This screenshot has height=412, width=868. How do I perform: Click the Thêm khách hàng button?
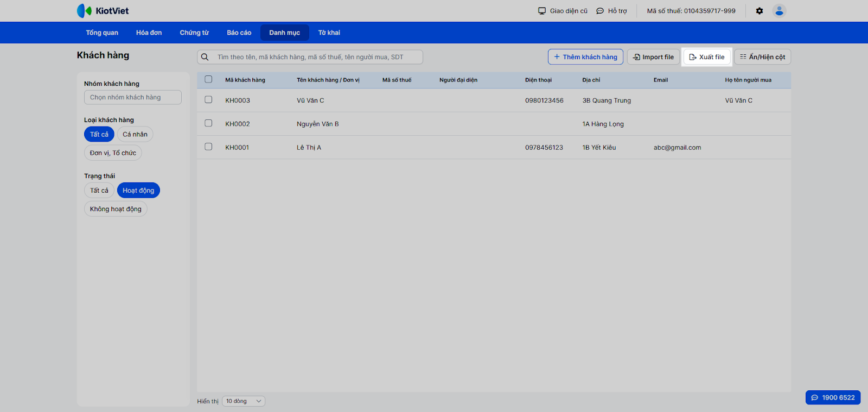point(585,57)
